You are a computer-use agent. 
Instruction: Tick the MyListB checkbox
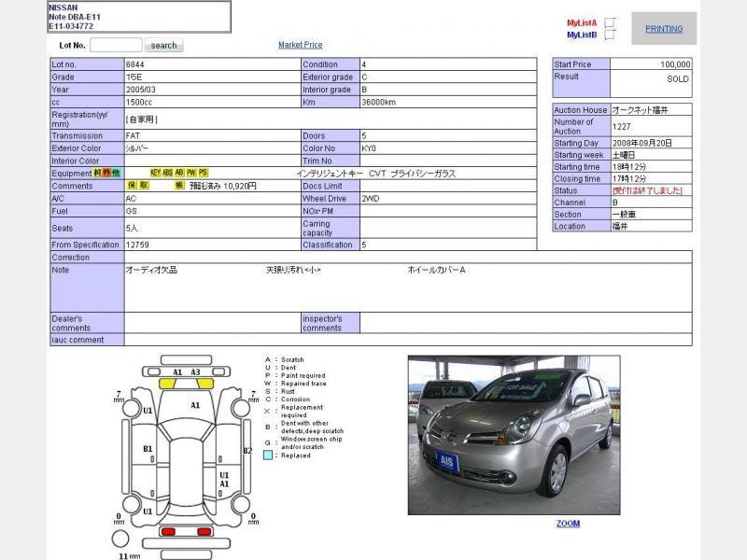point(610,35)
